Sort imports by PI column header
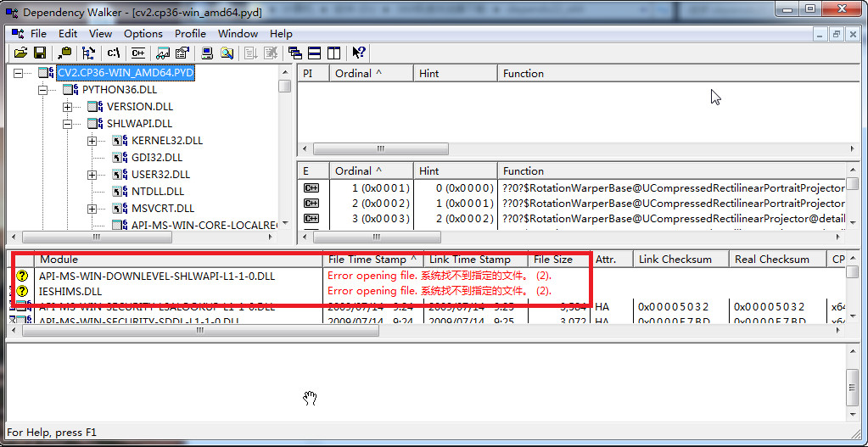The image size is (868, 447). pos(313,74)
